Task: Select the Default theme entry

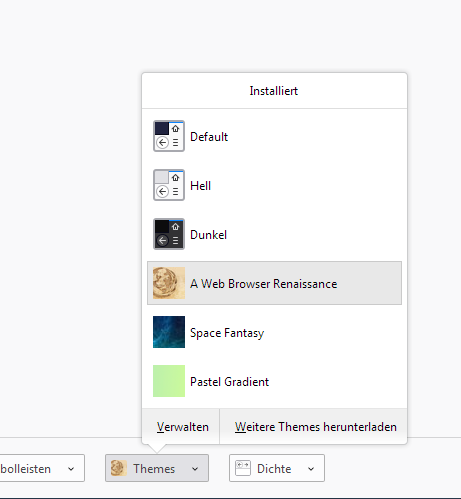Action: (x=274, y=136)
